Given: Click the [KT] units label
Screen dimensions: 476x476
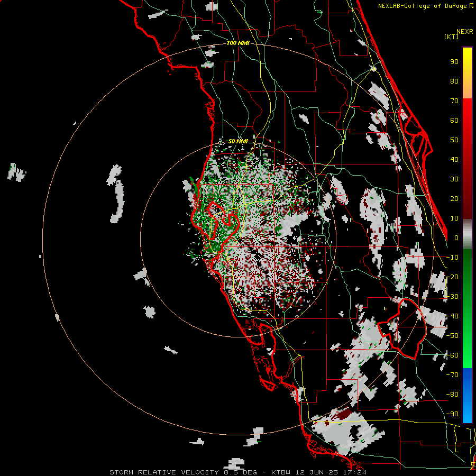Looking at the screenshot, I should (x=452, y=36).
